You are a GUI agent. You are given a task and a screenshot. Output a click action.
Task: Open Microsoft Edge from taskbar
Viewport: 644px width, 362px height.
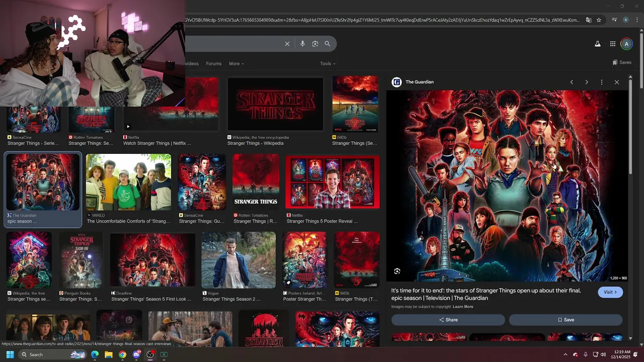coord(95,354)
